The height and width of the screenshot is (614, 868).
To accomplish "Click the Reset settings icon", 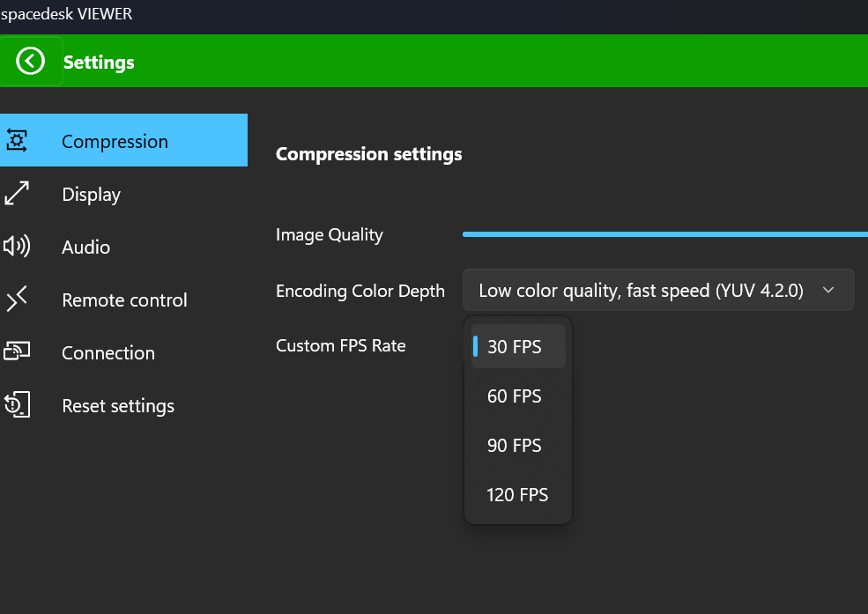I will click(17, 405).
